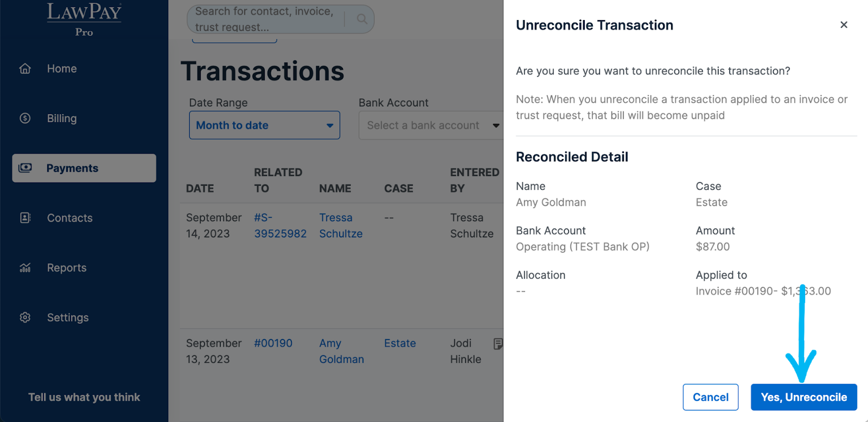Open Settings from the sidebar menu
868x422 pixels.
68,318
